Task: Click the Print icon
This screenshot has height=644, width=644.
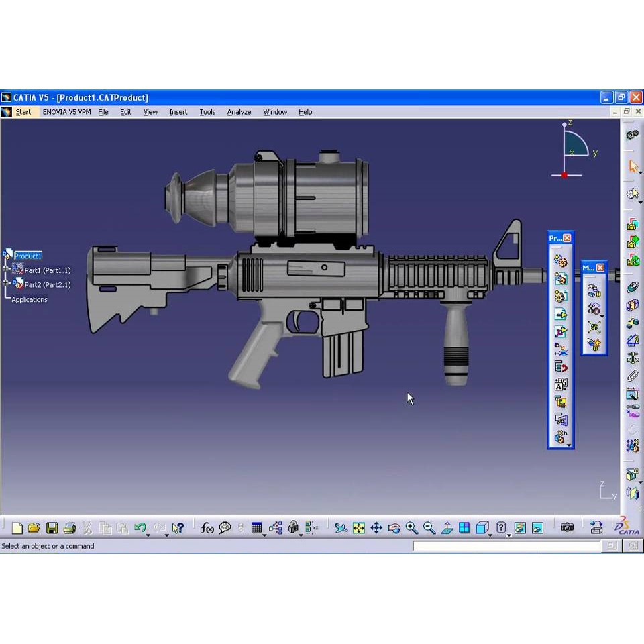Action: tap(69, 528)
